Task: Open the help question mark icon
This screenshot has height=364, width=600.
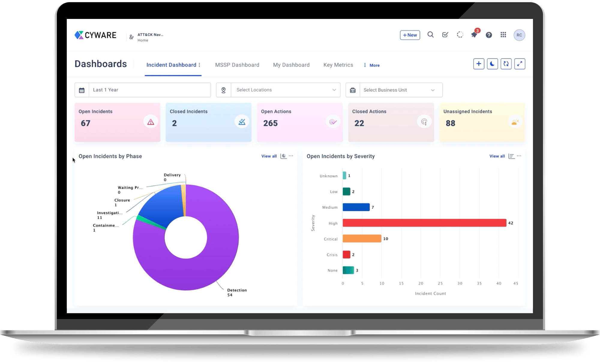Action: [x=489, y=35]
